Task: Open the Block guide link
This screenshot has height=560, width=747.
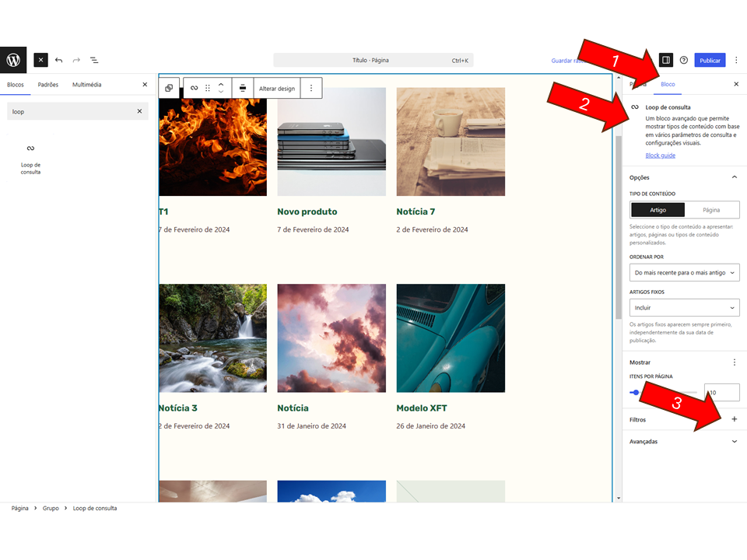Action: tap(660, 156)
